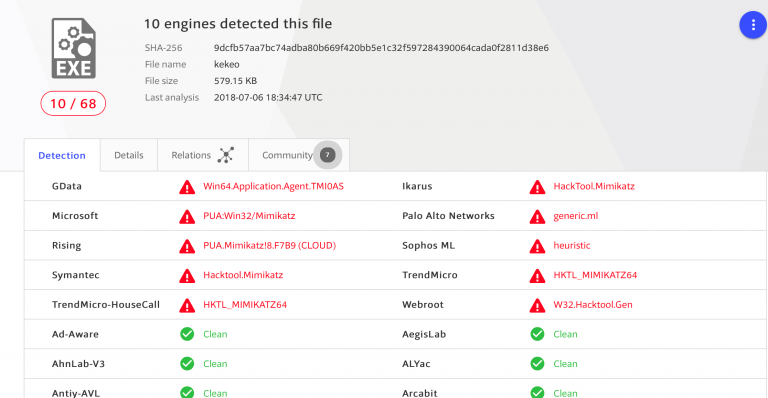Click warning icon for Symantec result
This screenshot has height=398, width=768.
[x=187, y=276]
